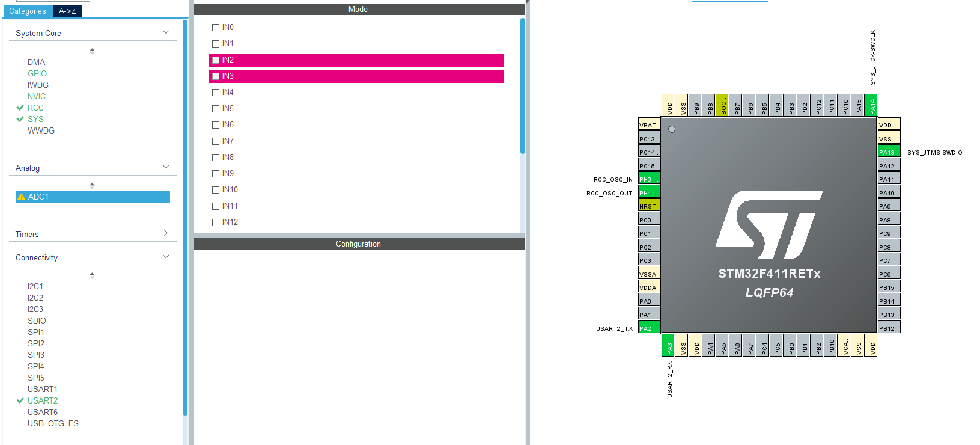This screenshot has width=980, height=445.
Task: Click the PA4 pin on bottom
Action: pos(708,346)
